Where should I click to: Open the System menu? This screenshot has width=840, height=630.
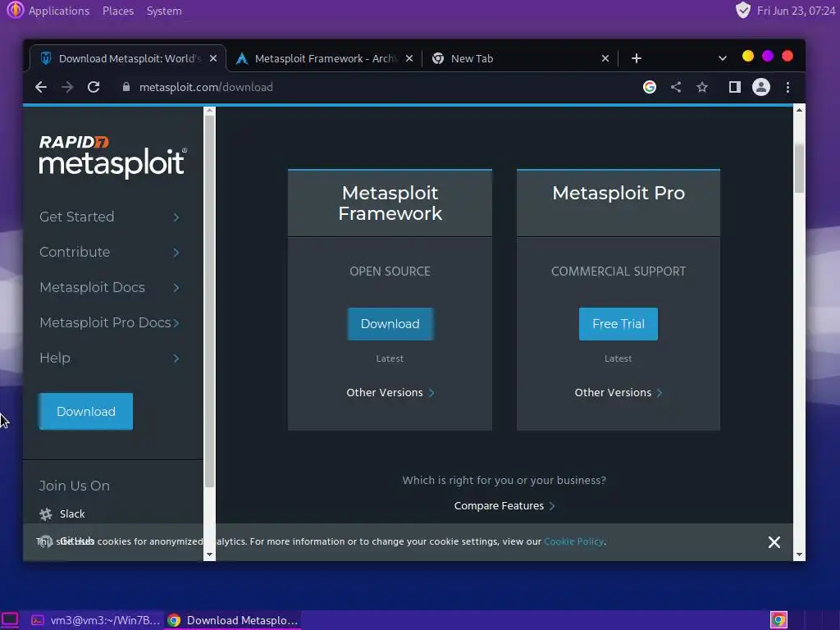(164, 11)
